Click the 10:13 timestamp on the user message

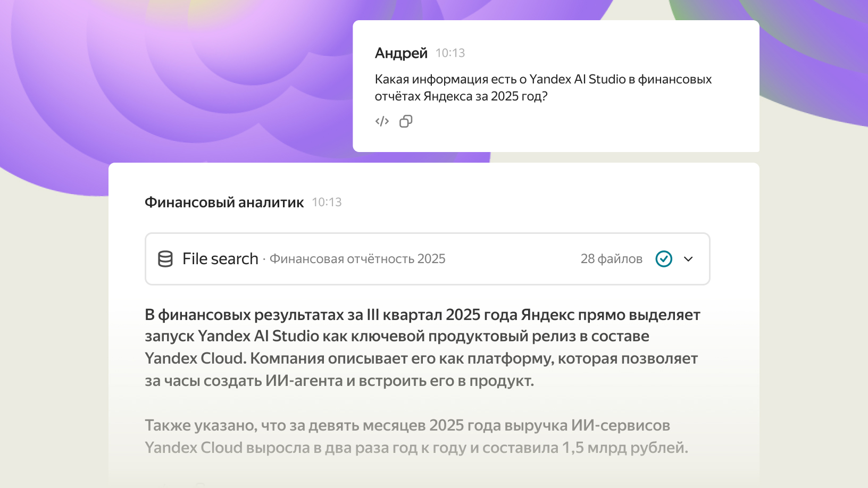coord(450,53)
